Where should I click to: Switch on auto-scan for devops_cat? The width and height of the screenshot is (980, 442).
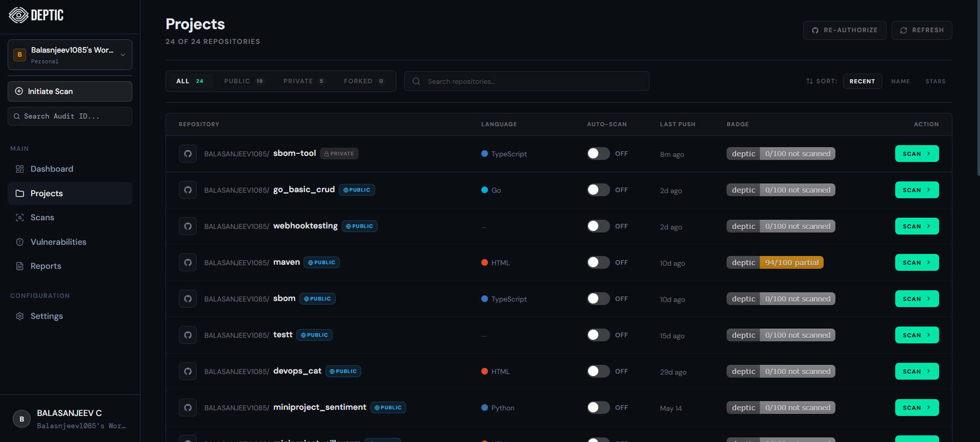[x=598, y=371]
